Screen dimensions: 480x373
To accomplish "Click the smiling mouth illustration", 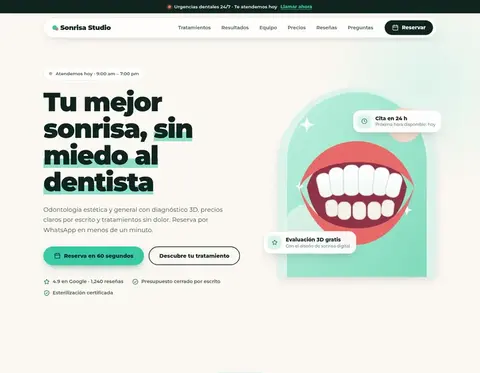I will 357,193.
